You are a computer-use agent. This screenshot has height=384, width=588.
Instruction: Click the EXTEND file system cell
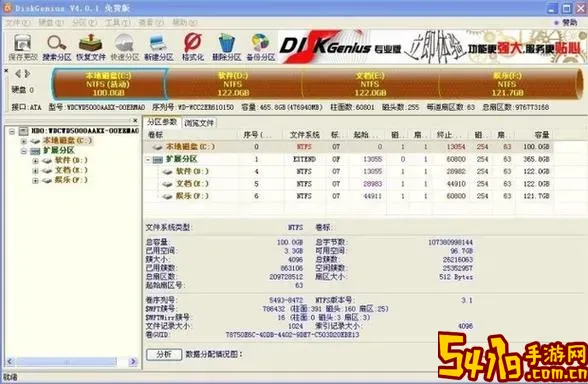[304, 159]
